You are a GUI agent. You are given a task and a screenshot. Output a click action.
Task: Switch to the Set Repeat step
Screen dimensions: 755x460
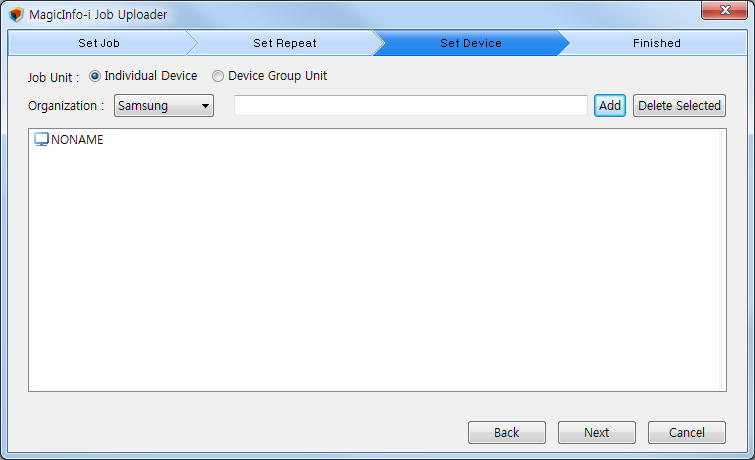tap(284, 43)
